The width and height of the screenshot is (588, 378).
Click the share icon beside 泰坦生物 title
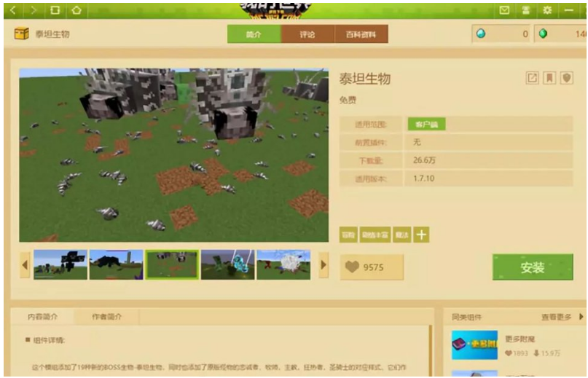pyautogui.click(x=532, y=78)
